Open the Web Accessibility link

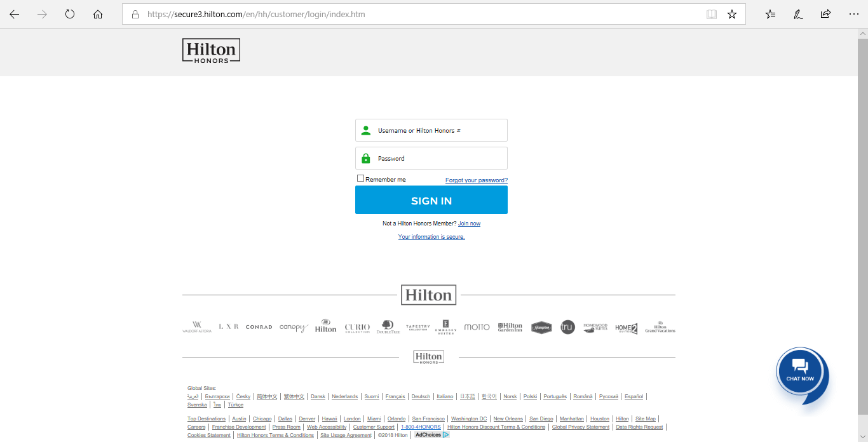(x=327, y=427)
